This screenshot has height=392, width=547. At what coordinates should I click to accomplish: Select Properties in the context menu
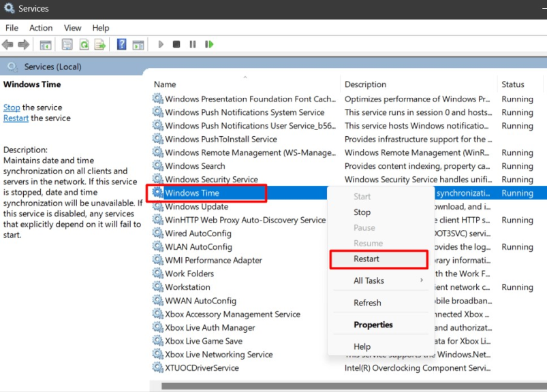click(373, 325)
